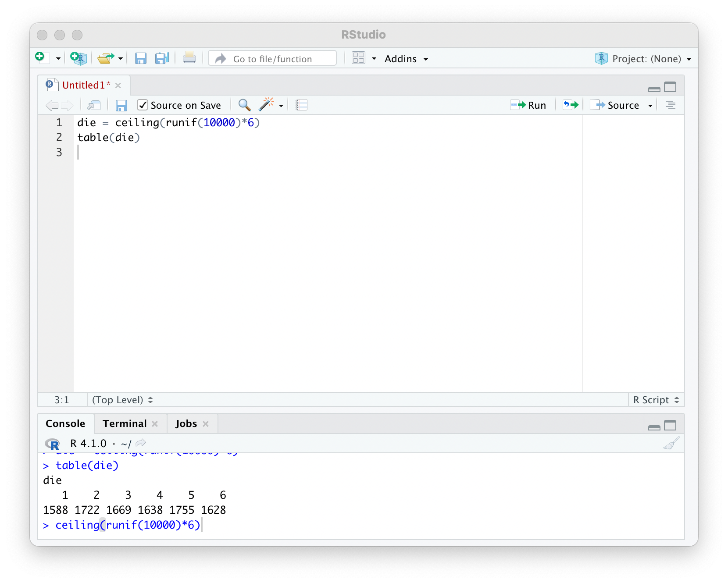Image resolution: width=728 pixels, height=583 pixels.
Task: Click cursor position 3:1 indicator
Action: (62, 400)
